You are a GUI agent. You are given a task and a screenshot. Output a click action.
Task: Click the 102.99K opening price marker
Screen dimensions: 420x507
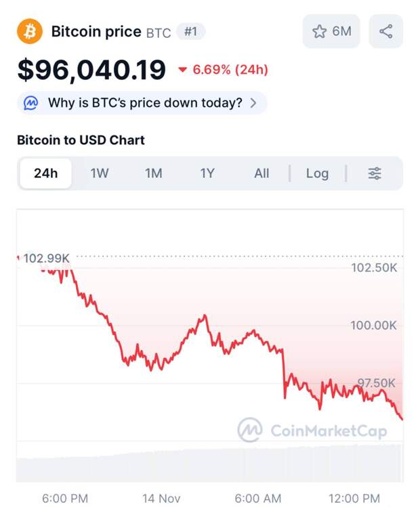pyautogui.click(x=46, y=258)
